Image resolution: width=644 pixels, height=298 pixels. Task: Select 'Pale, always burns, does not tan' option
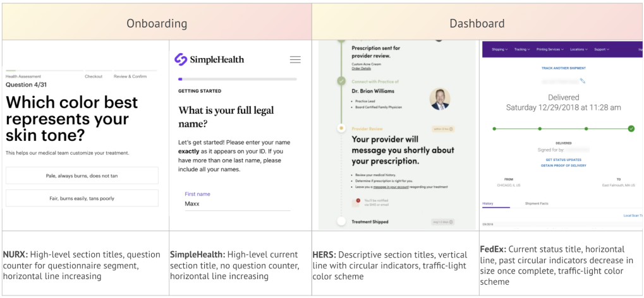pyautogui.click(x=82, y=175)
